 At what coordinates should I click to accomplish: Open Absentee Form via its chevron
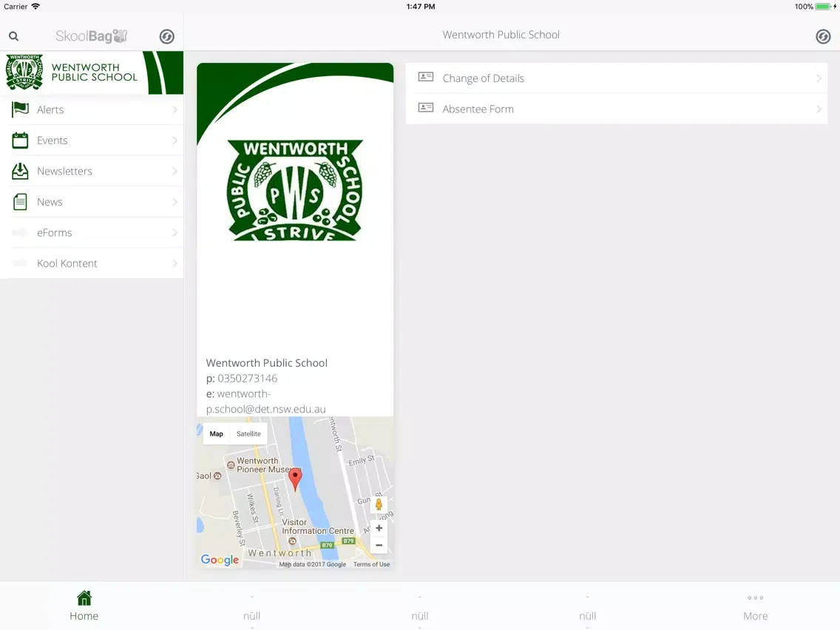[x=819, y=109]
